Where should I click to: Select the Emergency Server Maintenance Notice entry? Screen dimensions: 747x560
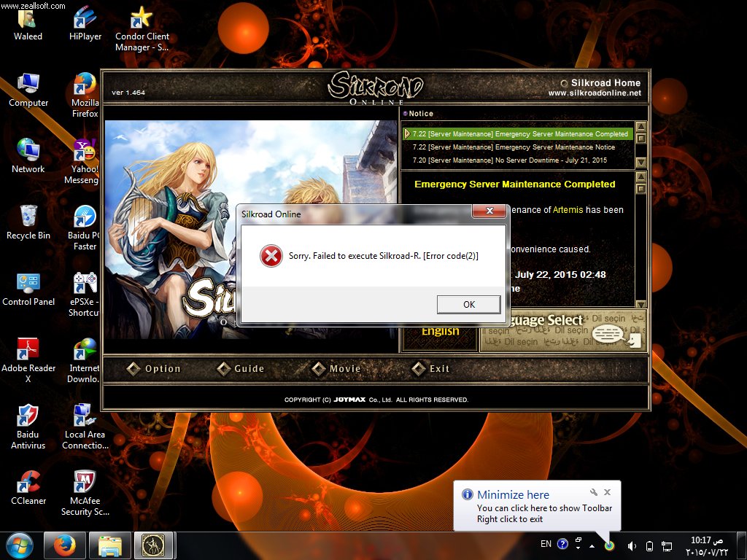pos(514,147)
